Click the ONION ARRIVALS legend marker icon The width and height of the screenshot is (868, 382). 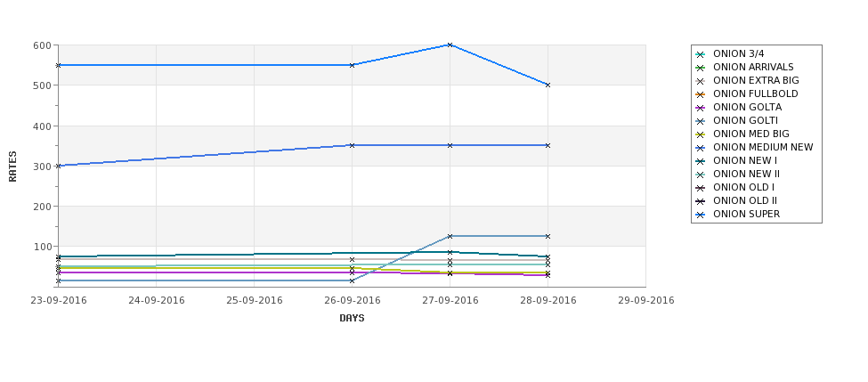701,68
